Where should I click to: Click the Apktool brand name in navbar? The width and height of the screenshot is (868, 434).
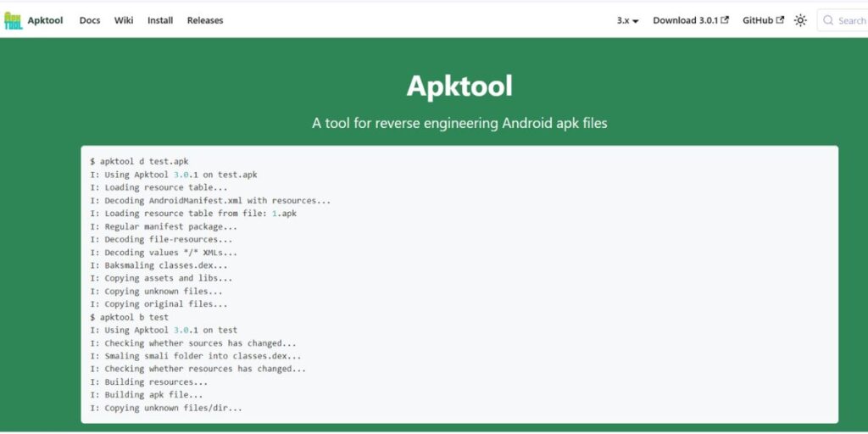[x=45, y=20]
